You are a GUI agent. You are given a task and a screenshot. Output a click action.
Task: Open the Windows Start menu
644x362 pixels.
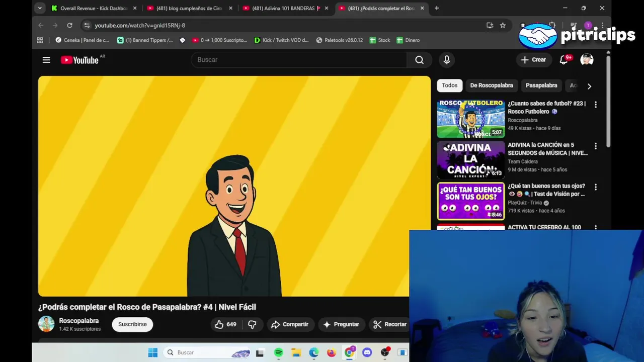coord(152,352)
